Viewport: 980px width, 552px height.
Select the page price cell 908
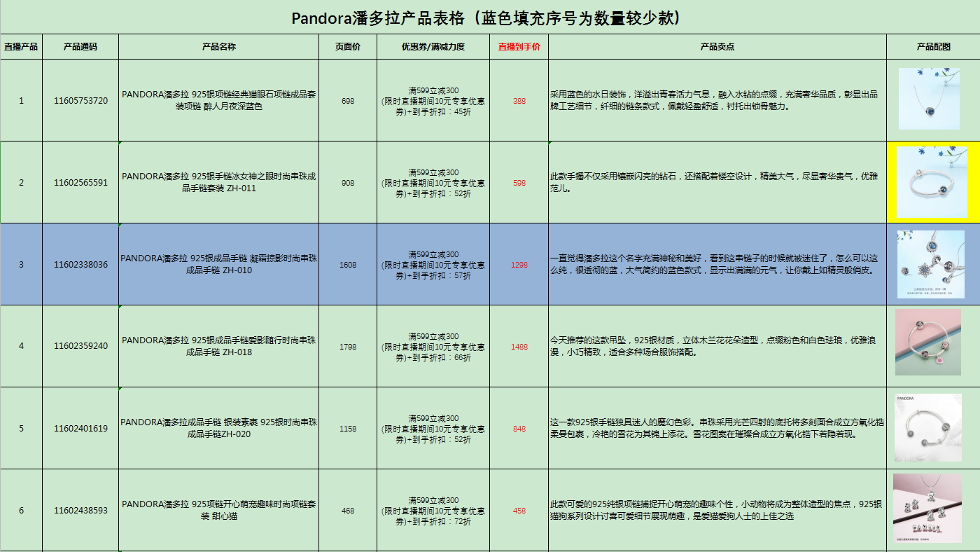click(348, 182)
